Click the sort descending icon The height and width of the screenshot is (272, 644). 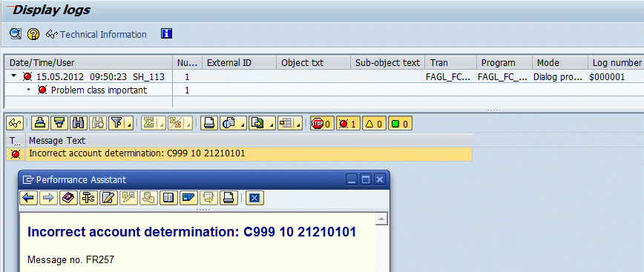(x=59, y=123)
